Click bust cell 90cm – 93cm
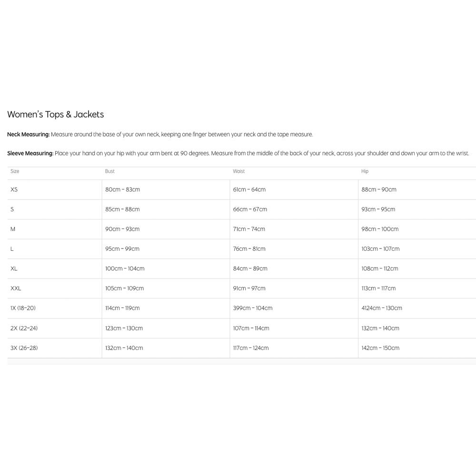The width and height of the screenshot is (476, 476). [x=122, y=229]
